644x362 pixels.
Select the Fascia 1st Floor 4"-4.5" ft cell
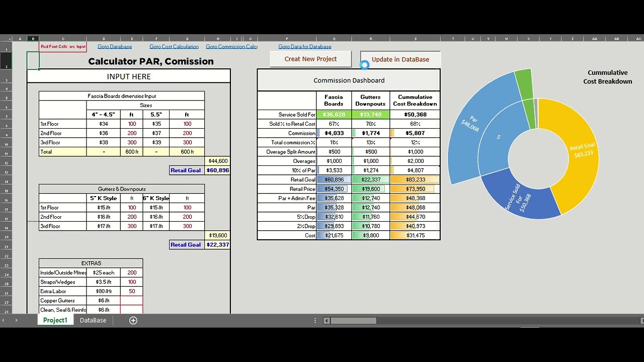(132, 124)
